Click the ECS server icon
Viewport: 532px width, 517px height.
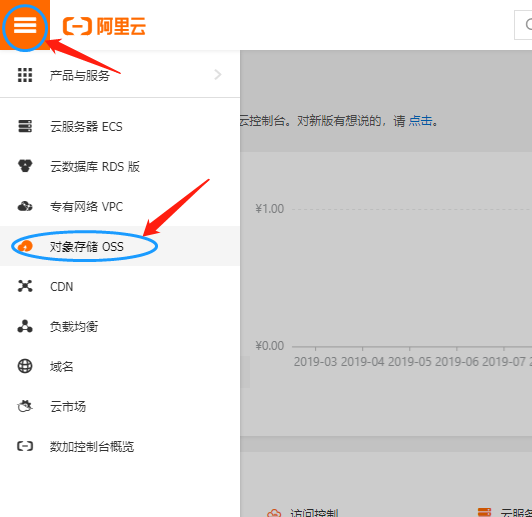[25, 126]
